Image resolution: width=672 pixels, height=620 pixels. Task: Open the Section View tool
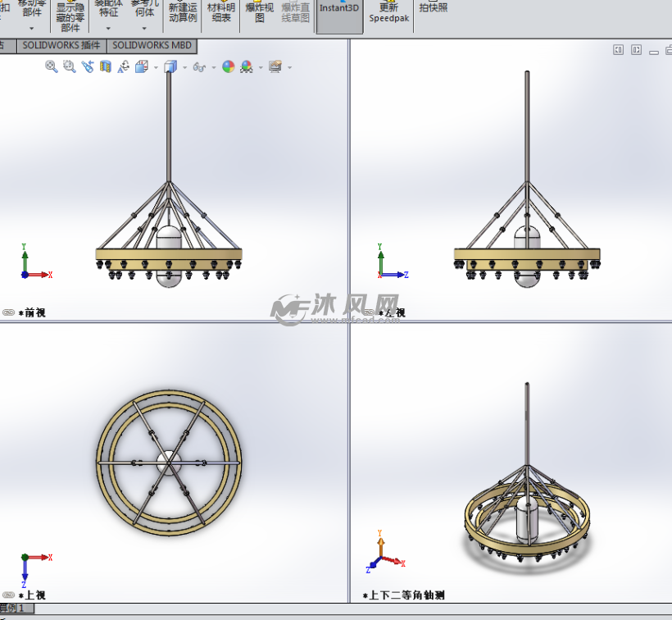click(x=106, y=66)
